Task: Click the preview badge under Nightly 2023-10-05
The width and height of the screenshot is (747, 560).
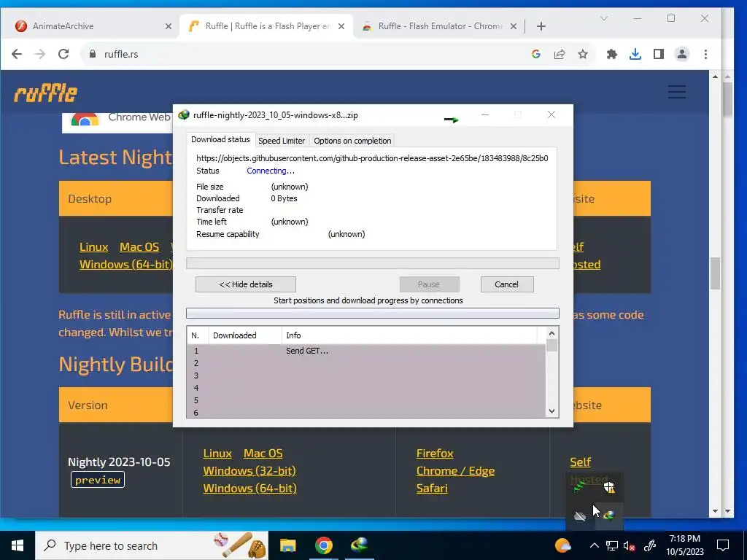Action: [98, 480]
